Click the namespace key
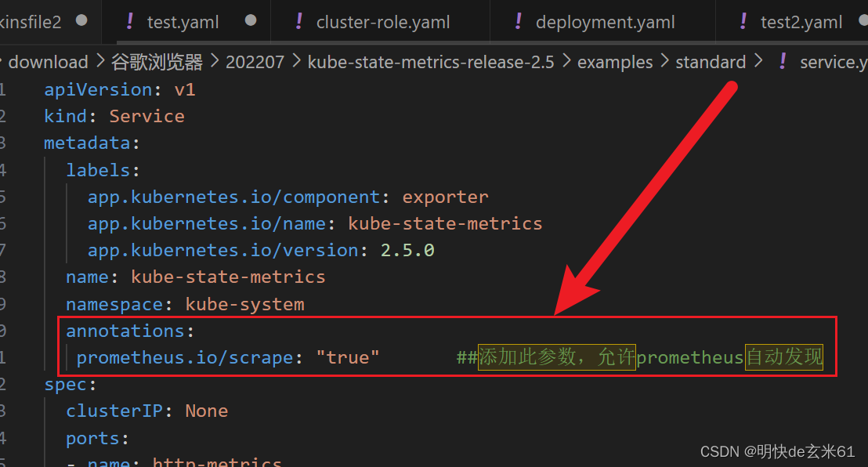The width and height of the screenshot is (868, 467). [114, 305]
